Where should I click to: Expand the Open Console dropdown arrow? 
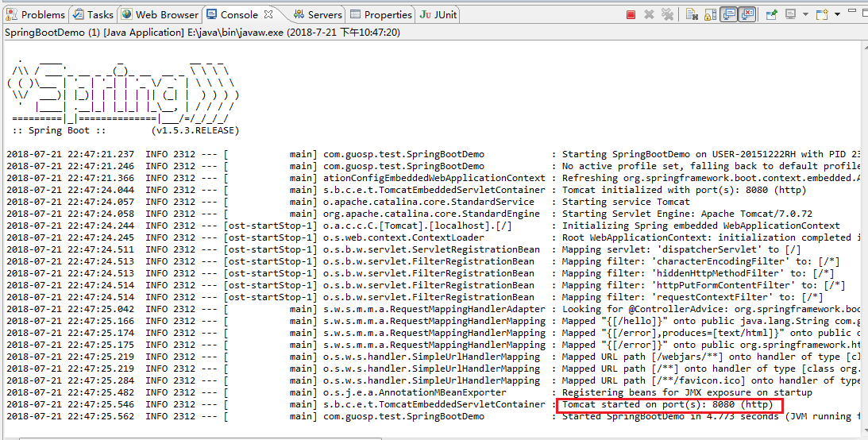[x=837, y=15]
